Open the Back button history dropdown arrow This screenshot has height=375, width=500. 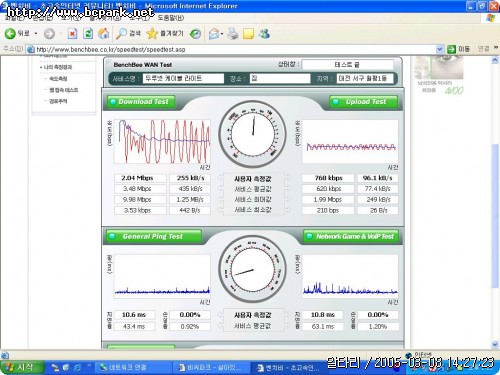[x=36, y=34]
